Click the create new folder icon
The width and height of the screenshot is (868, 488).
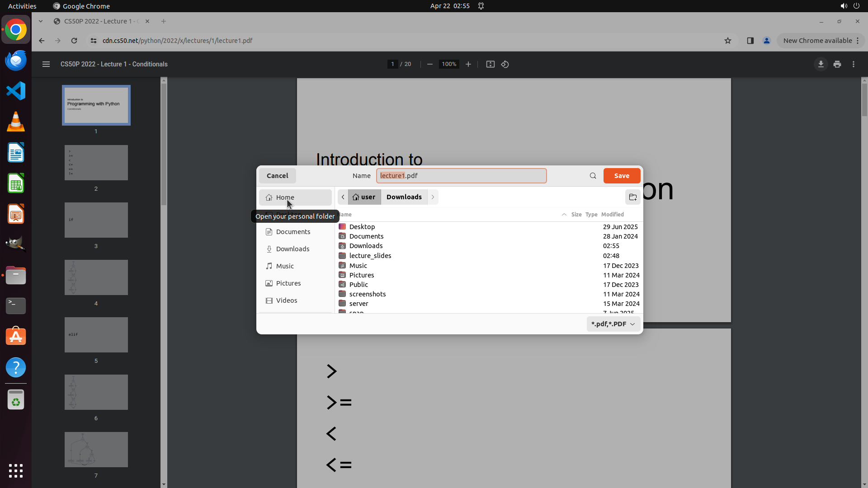(x=632, y=197)
